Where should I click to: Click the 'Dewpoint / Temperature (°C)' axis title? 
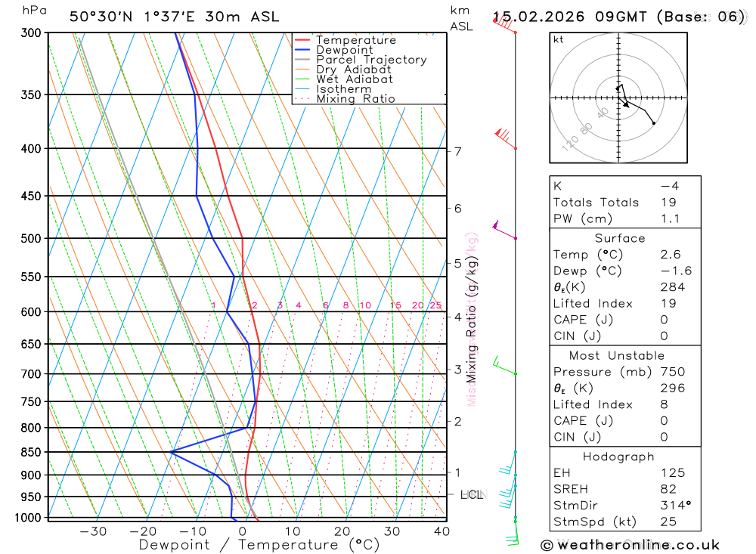point(259,545)
